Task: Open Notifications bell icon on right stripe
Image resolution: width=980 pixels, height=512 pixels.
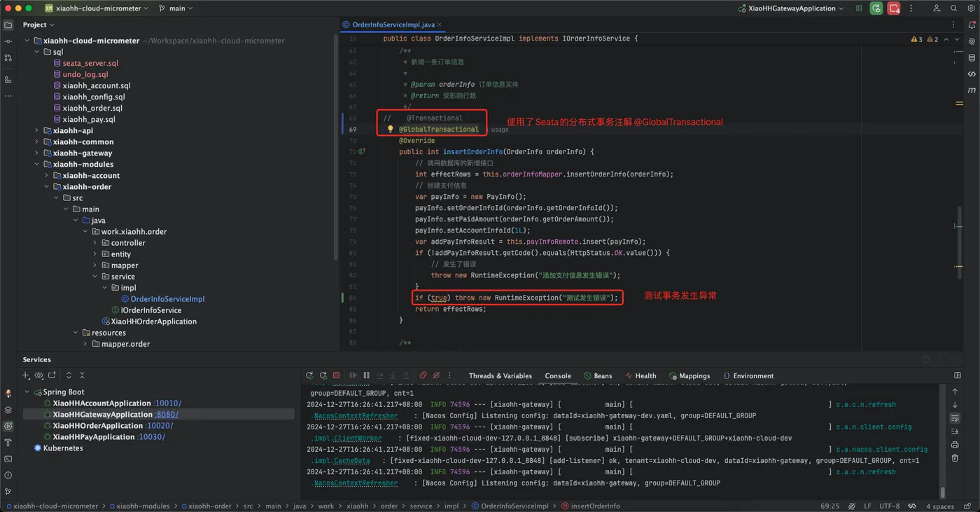Action: click(x=972, y=25)
